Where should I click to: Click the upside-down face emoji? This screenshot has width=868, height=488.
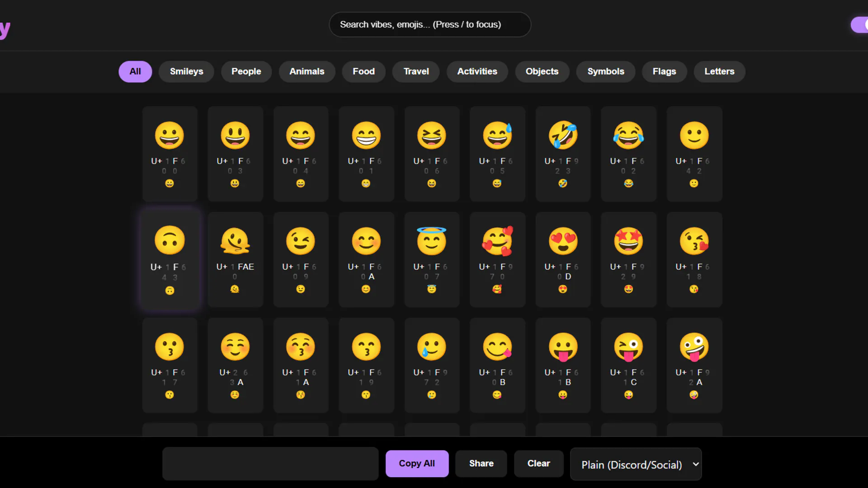(x=170, y=260)
